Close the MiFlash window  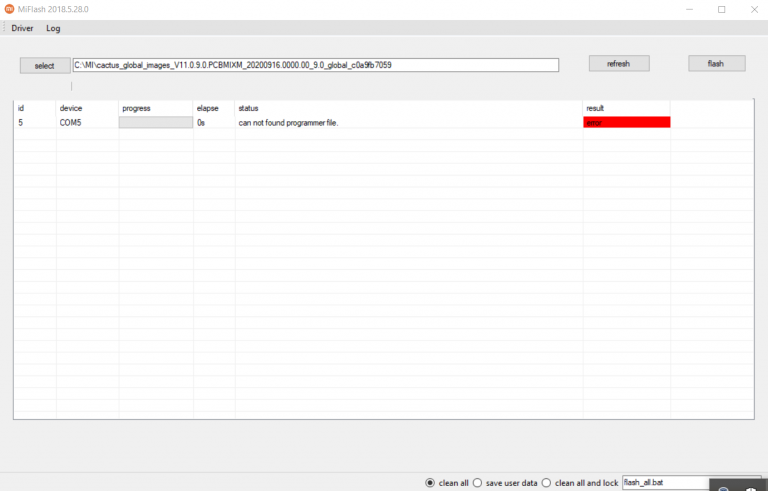coord(754,9)
